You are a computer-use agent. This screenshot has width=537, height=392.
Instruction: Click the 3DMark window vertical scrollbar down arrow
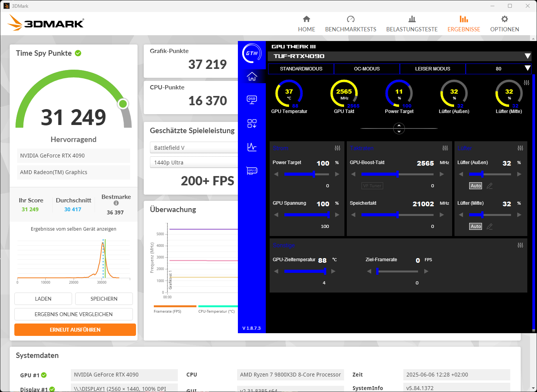click(x=534, y=388)
